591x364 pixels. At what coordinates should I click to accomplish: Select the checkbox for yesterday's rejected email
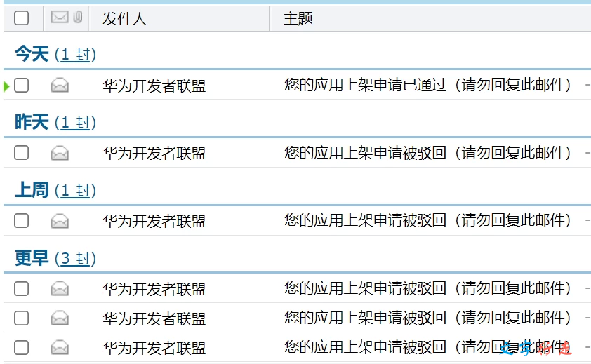click(22, 153)
